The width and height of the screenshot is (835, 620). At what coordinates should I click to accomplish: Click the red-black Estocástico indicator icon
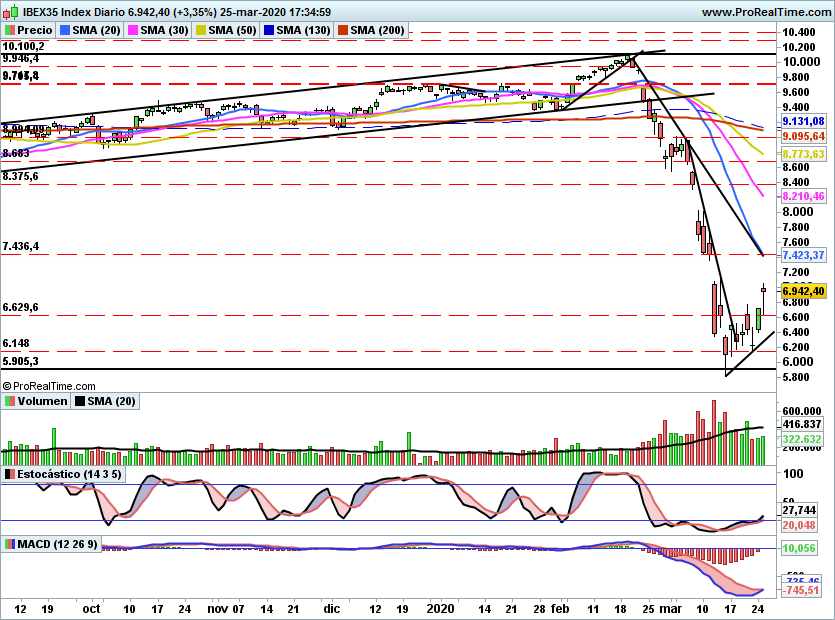point(9,474)
